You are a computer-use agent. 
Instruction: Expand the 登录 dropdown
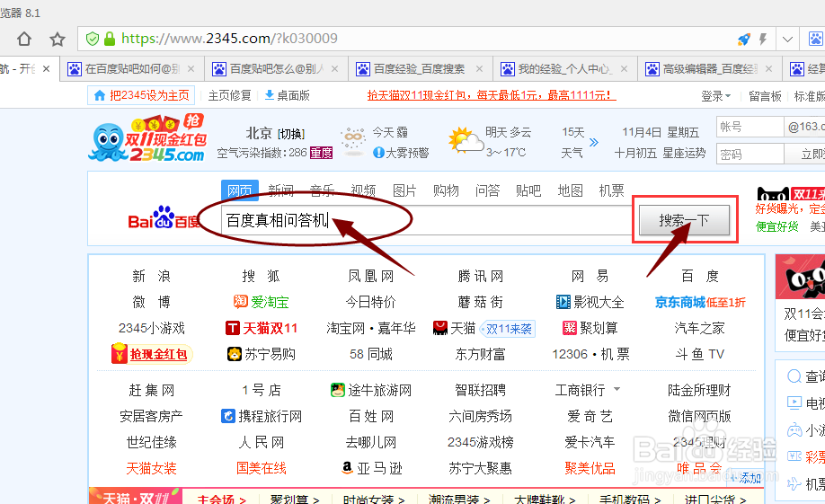pos(716,96)
